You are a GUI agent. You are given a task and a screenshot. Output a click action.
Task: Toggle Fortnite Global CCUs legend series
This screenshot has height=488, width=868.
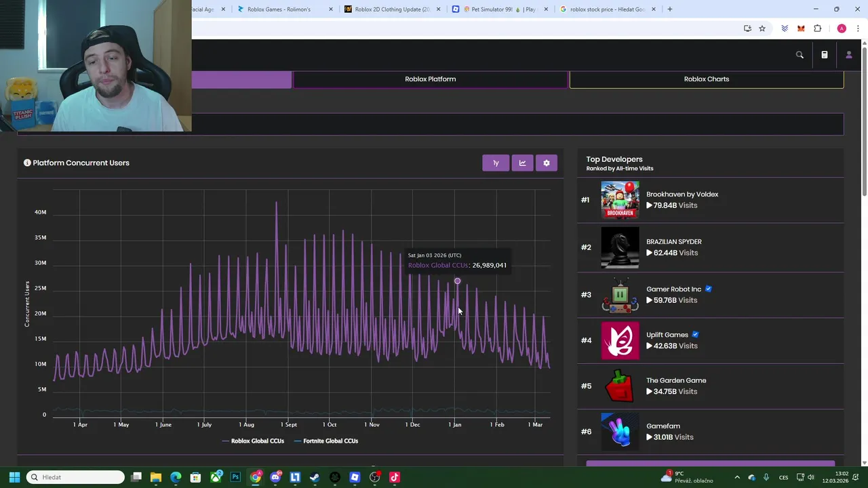click(x=326, y=441)
